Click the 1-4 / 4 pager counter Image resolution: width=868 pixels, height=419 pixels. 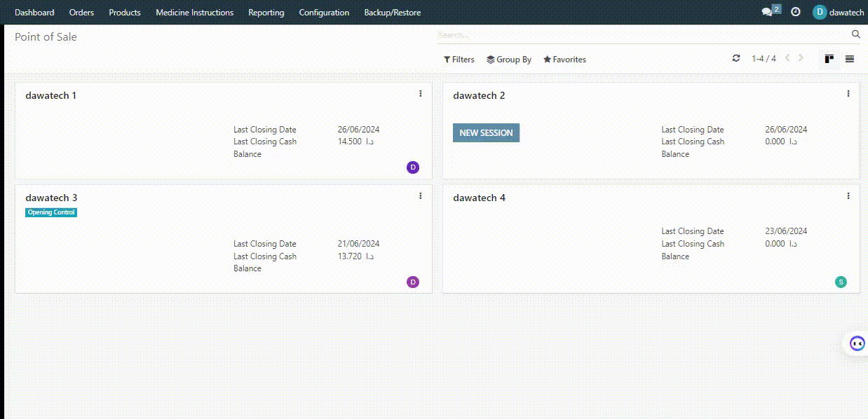point(764,59)
